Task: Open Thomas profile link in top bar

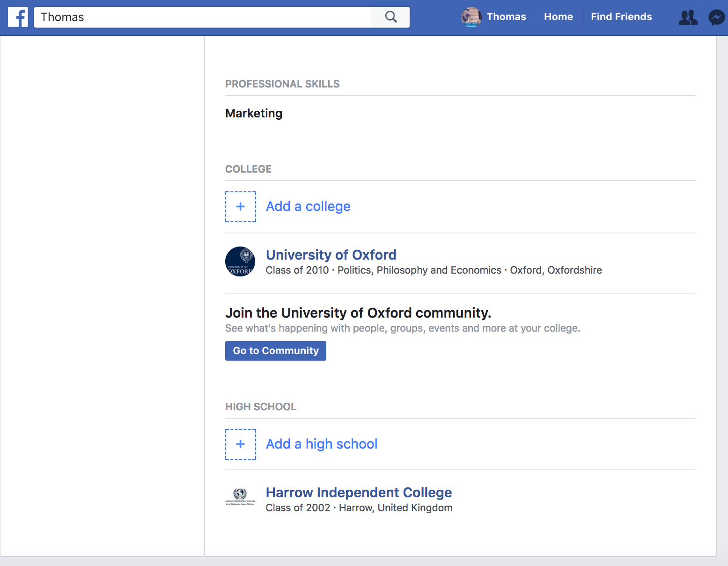Action: click(x=506, y=17)
